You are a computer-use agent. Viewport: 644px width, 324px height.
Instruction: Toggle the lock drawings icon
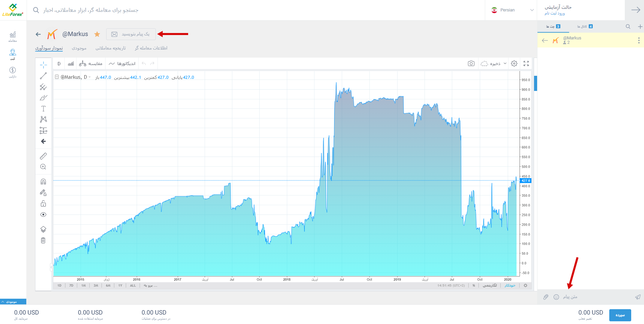[43, 203]
